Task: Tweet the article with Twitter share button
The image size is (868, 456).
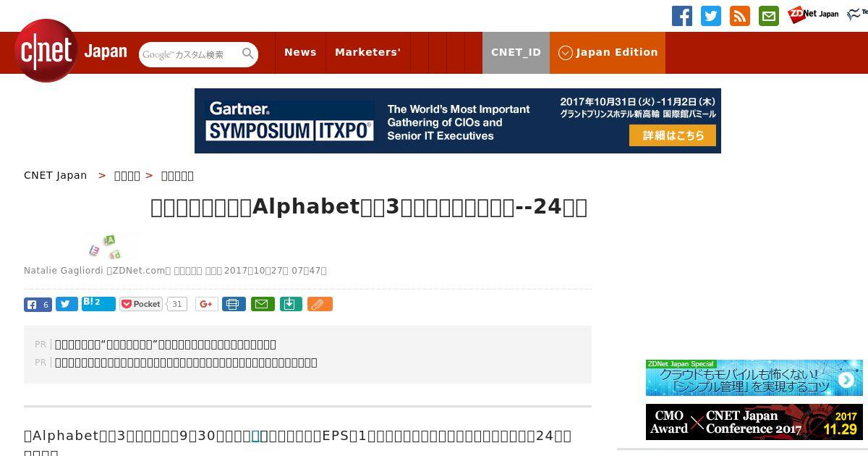Action: [67, 305]
